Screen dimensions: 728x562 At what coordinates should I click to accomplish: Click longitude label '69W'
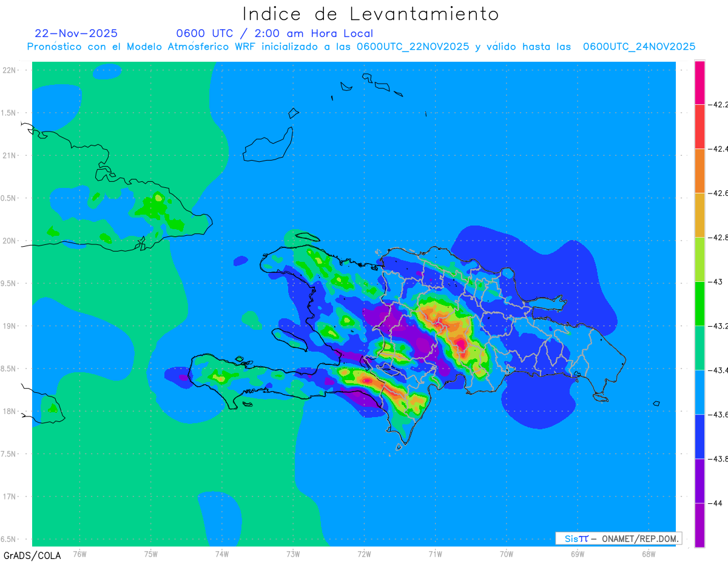pos(578,554)
